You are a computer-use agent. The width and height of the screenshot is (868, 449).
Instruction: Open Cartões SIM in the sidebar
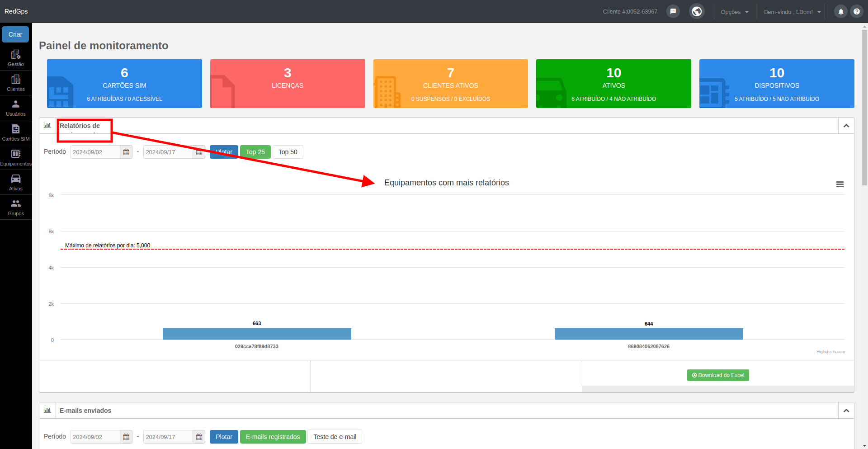click(16, 132)
